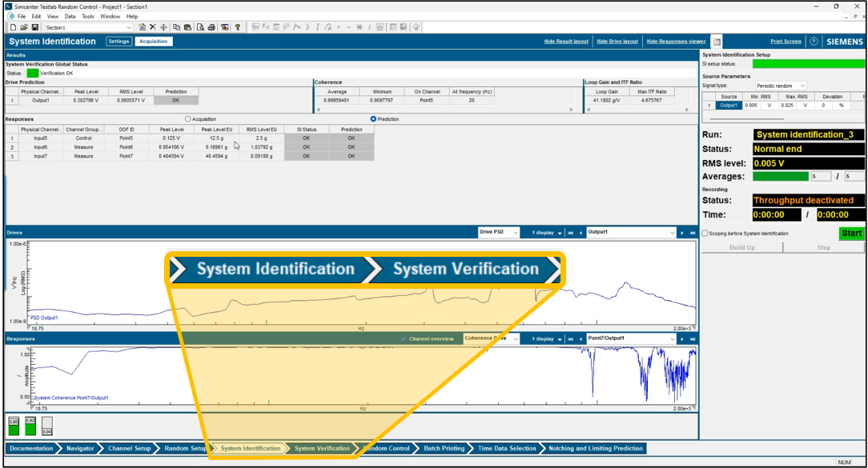868x468 pixels.
Task: Click the Hide Result layout link
Action: (565, 42)
